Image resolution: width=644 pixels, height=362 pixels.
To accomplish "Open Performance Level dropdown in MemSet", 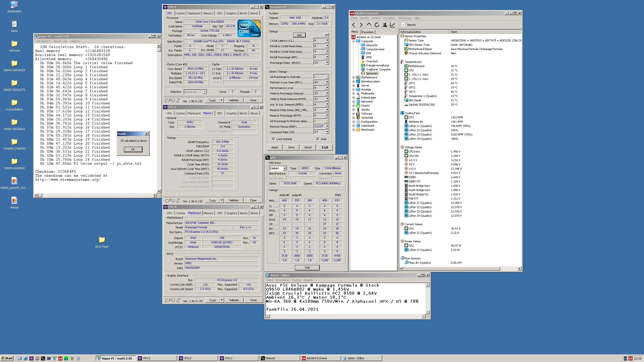I will tap(327, 88).
